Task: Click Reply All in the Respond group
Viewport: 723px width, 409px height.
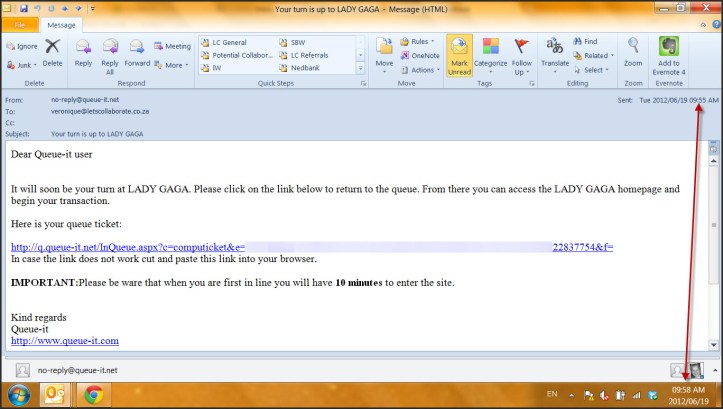Action: click(x=110, y=52)
